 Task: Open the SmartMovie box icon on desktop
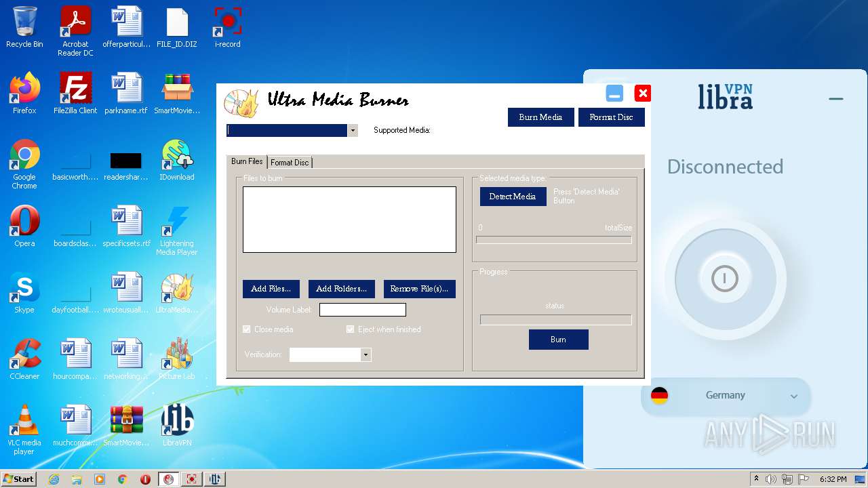[x=177, y=94]
